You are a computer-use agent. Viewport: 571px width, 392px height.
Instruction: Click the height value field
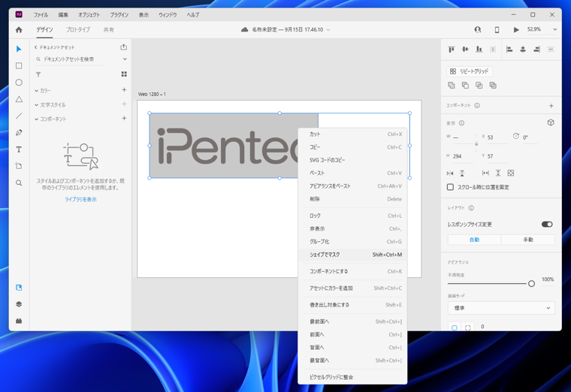click(x=463, y=156)
